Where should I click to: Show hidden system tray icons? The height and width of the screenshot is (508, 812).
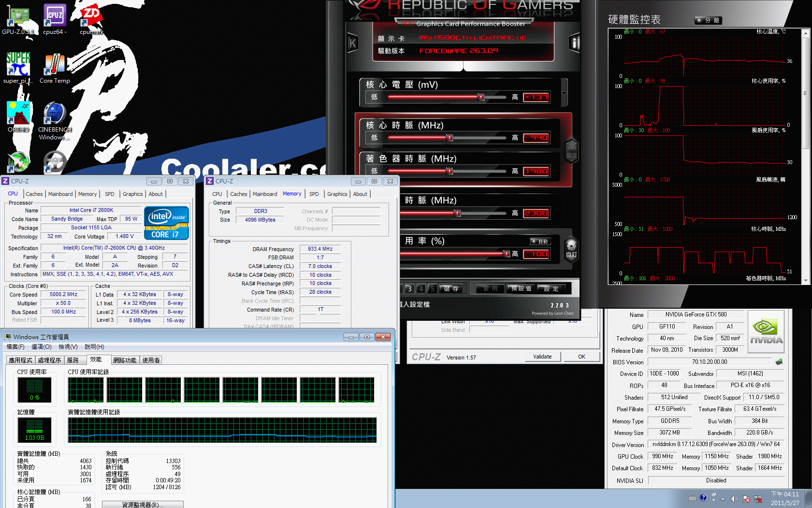pyautogui.click(x=723, y=498)
